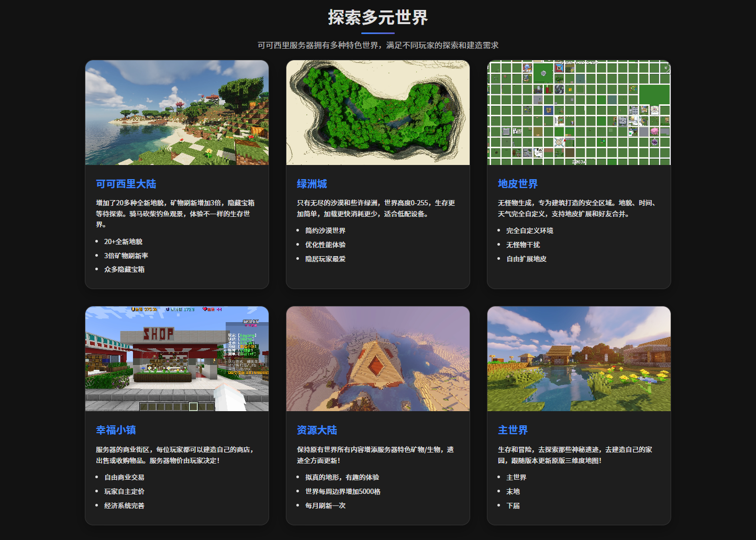Click the 玩家自主定价 list entry
Viewport: 756px width, 540px height.
click(x=124, y=491)
